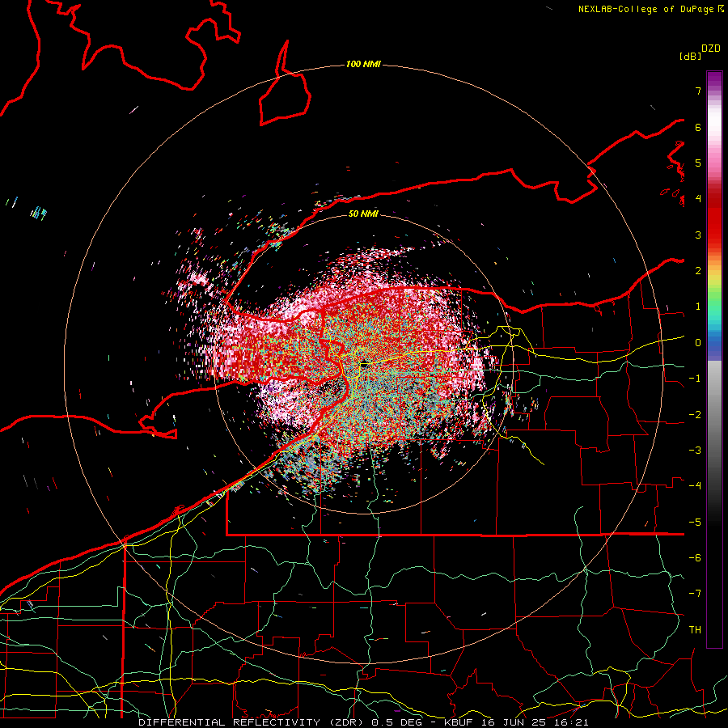
Task: Click the TH threshold label on legend
Action: [695, 630]
